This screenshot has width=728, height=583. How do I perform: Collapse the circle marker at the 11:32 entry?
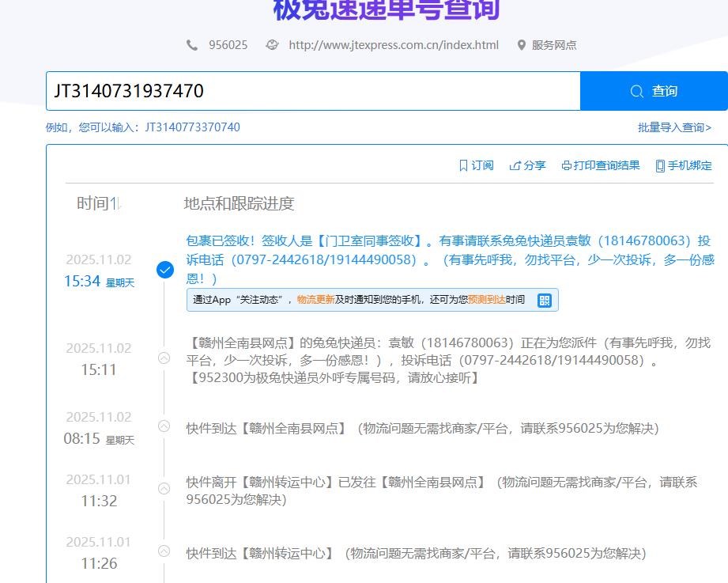(x=164, y=489)
